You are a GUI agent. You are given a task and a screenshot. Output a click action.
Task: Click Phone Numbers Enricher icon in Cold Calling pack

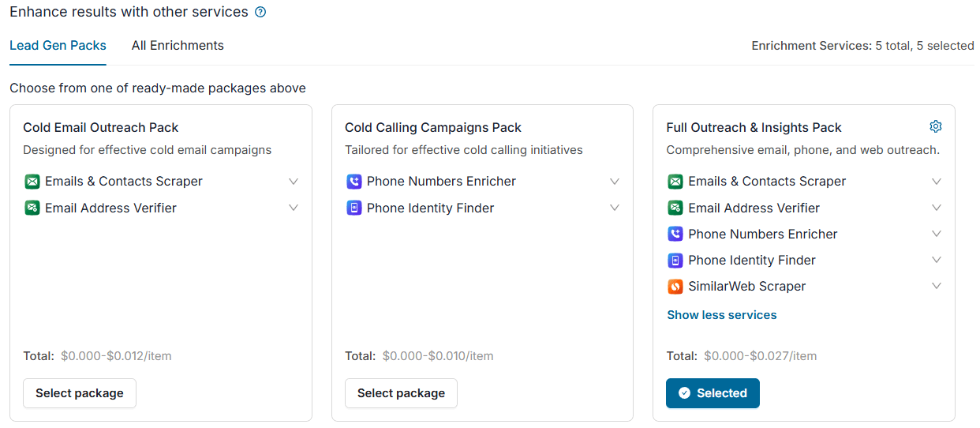(354, 182)
